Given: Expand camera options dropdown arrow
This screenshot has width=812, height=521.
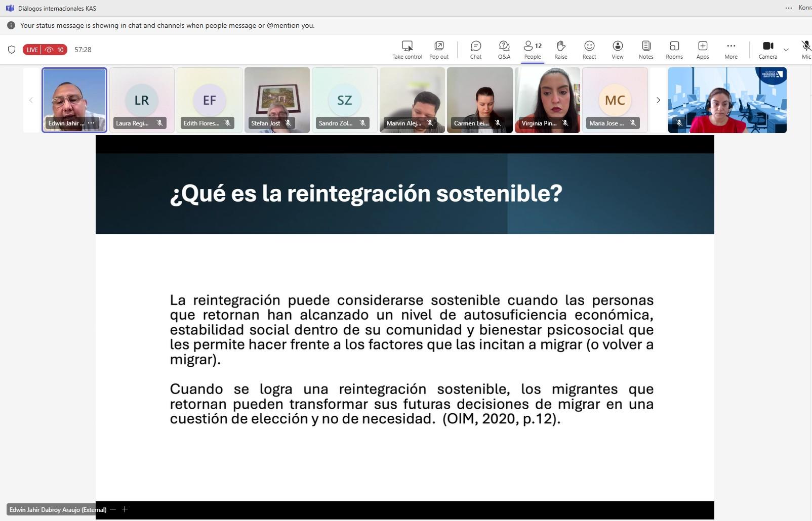Looking at the screenshot, I should 786,50.
